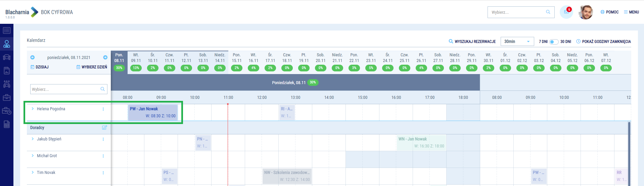Click POKAŻ GODZINY ZAMKNIĘCIA
Image resolution: width=644 pixels, height=186 pixels.
603,42
